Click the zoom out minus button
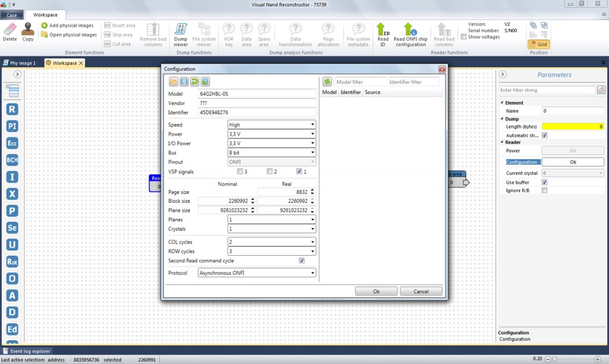 pyautogui.click(x=548, y=359)
